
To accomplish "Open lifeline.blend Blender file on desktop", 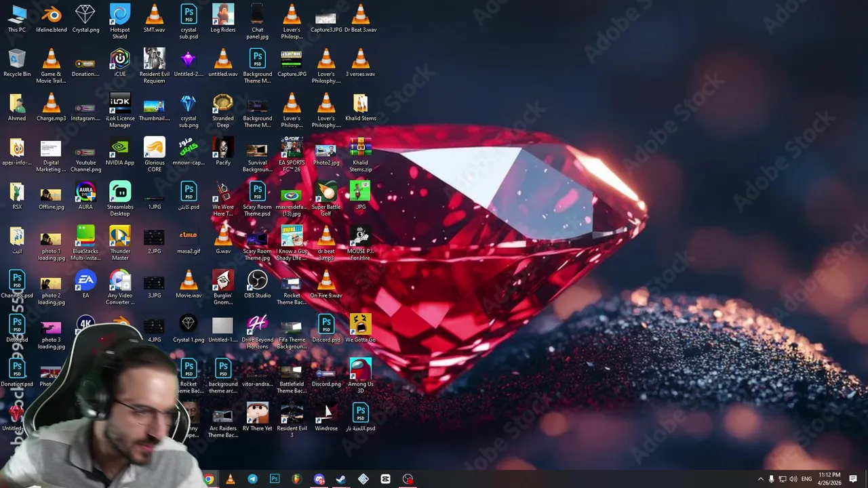I will pyautogui.click(x=52, y=19).
